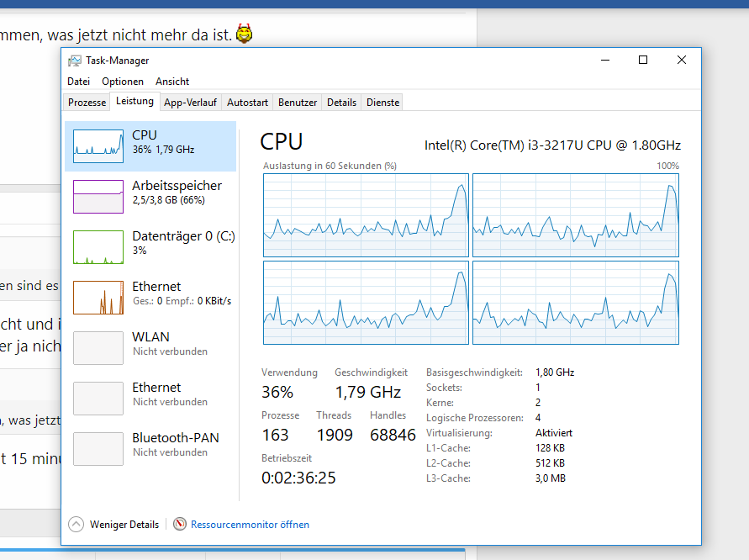The width and height of the screenshot is (749, 560).
Task: Open the Datenträger 0 (C:) disk graph
Action: click(x=98, y=247)
